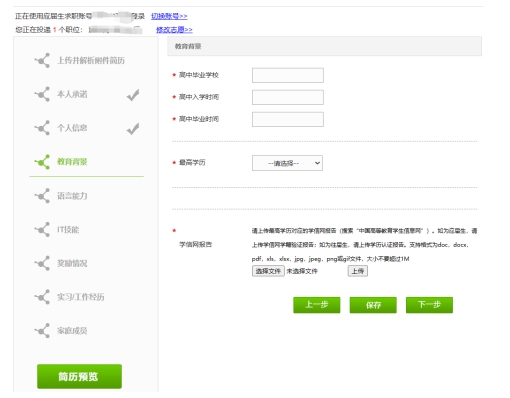Open the 最高学历 dropdown
This screenshot has width=510, height=398.
pyautogui.click(x=287, y=163)
